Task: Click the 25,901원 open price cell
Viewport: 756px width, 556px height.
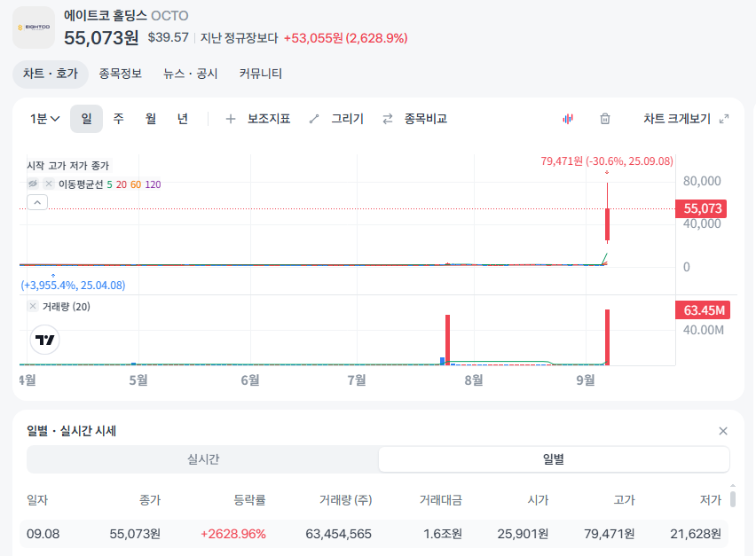Action: click(x=523, y=534)
